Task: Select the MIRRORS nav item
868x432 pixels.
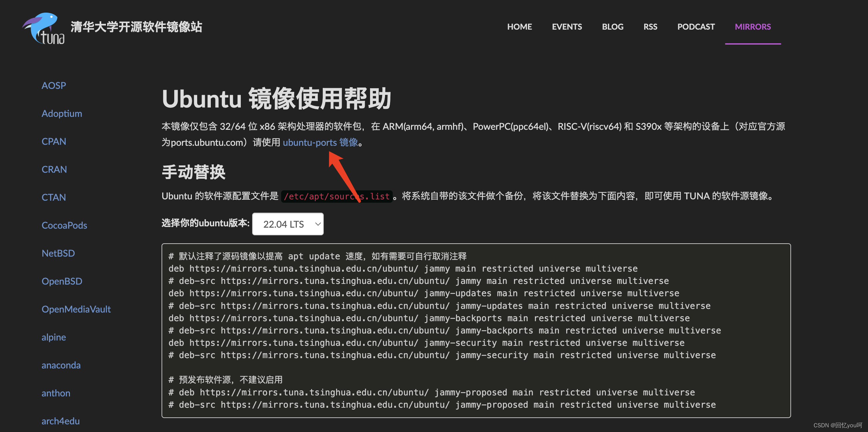Action: (x=753, y=27)
